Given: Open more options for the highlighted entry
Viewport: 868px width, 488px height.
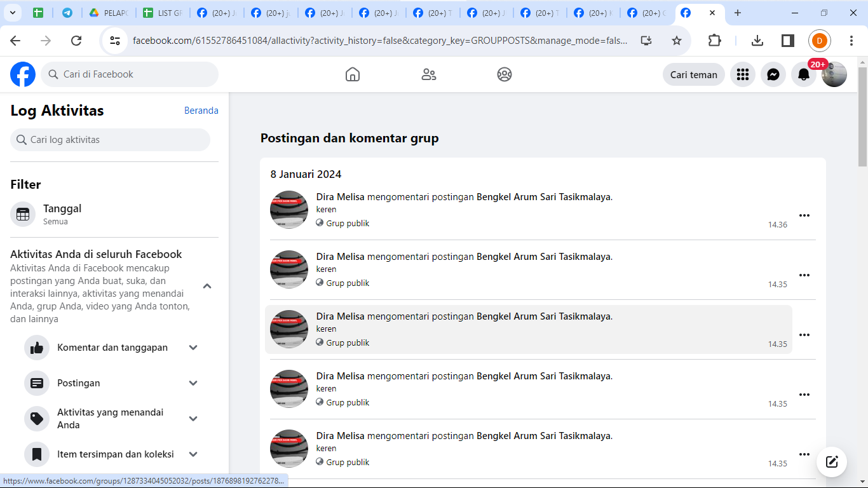Looking at the screenshot, I should pyautogui.click(x=804, y=335).
